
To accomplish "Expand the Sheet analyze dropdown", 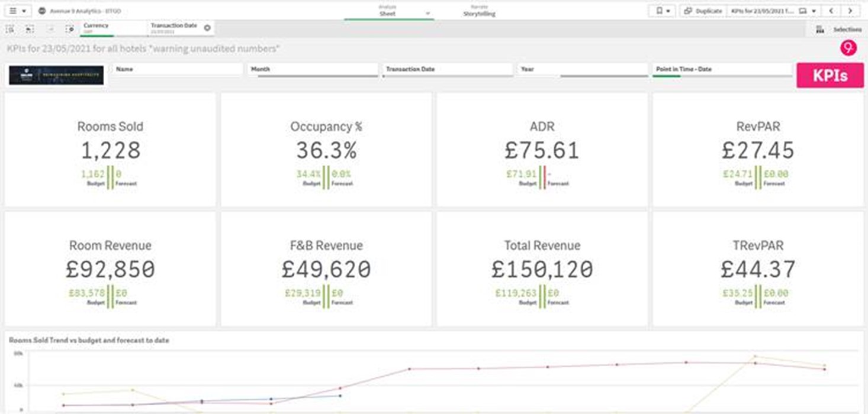I will tap(427, 13).
